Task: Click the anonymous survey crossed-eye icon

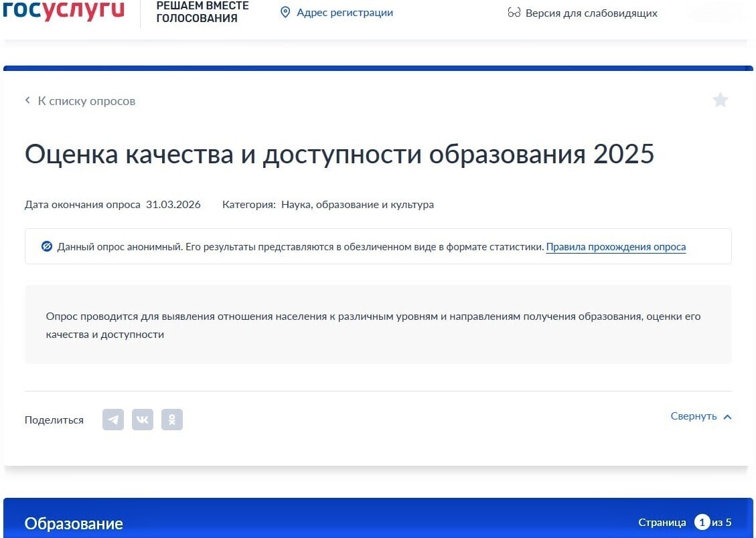Action: [47, 246]
